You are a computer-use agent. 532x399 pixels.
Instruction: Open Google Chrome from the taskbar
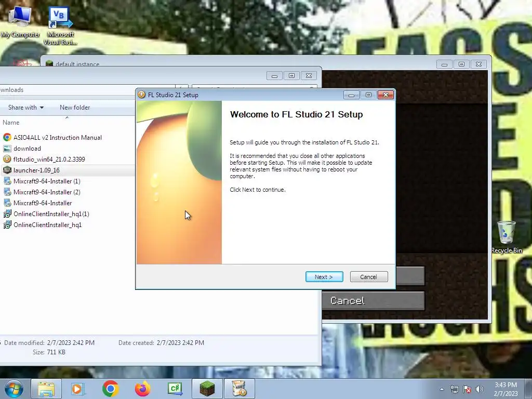click(x=110, y=389)
